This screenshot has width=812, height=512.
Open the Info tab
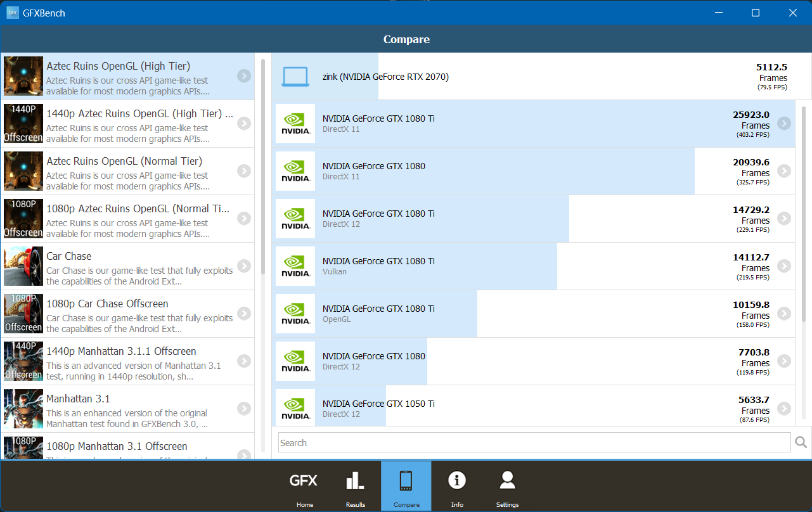pos(457,486)
